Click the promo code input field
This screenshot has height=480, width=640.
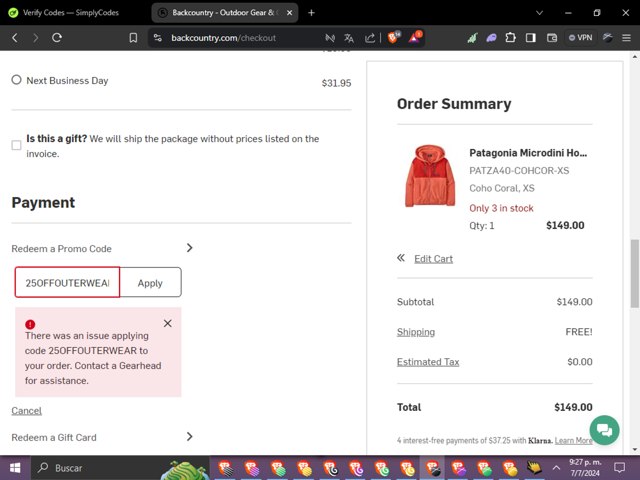coord(67,282)
